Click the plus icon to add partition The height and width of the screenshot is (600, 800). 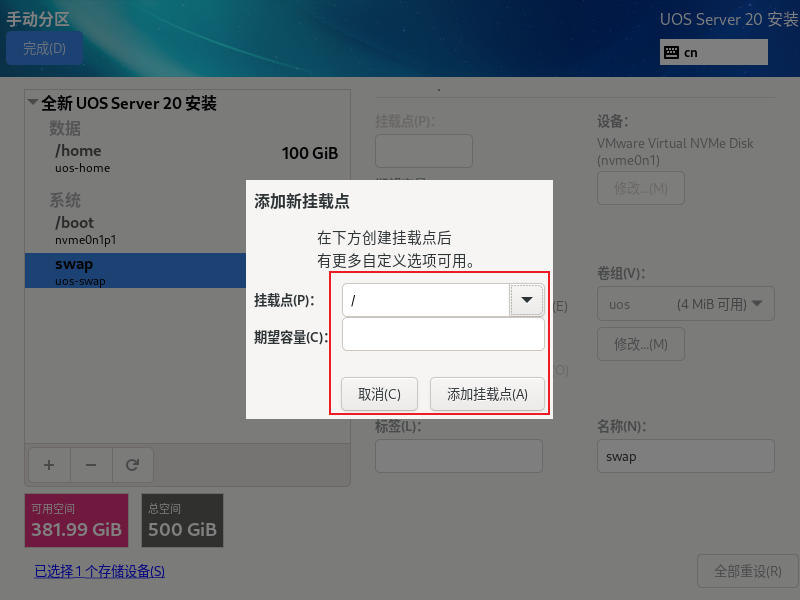click(49, 465)
